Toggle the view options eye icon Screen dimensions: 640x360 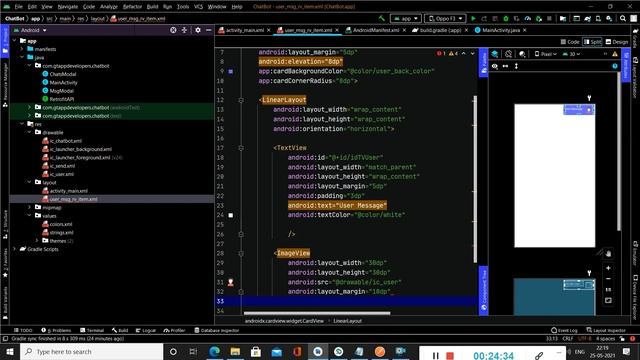coord(495,66)
